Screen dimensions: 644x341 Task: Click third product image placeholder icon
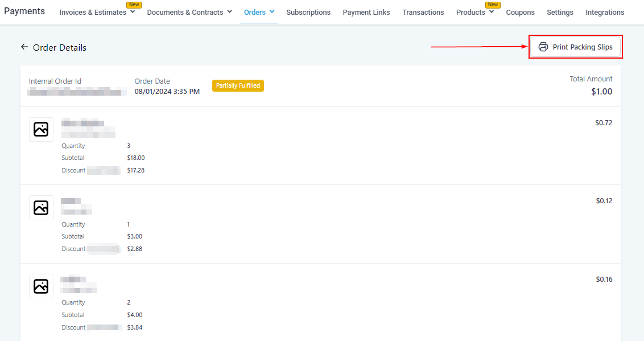click(41, 286)
